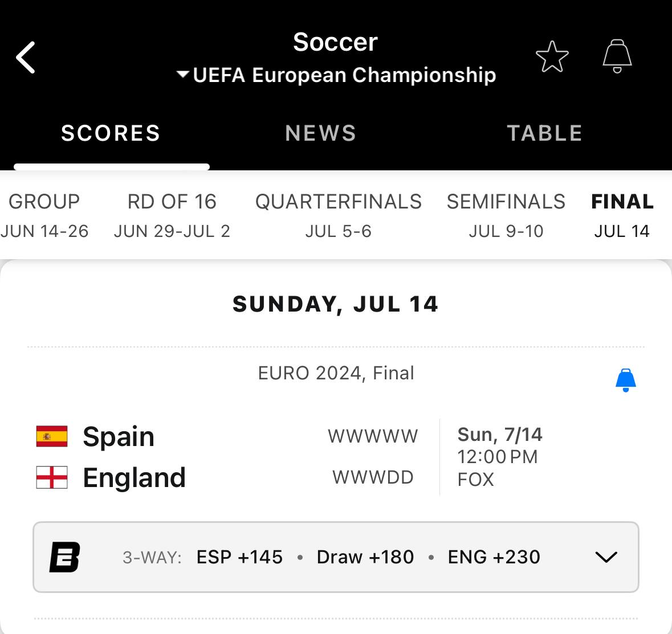
Task: Open ESPN BET logo icon
Action: tap(65, 557)
